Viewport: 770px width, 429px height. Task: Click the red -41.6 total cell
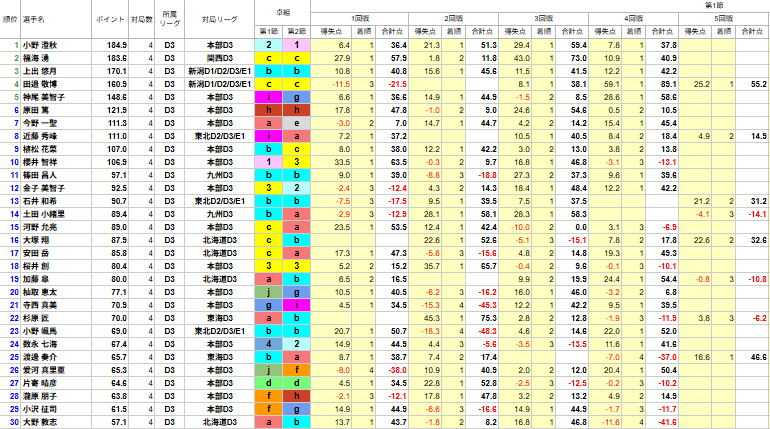point(662,422)
